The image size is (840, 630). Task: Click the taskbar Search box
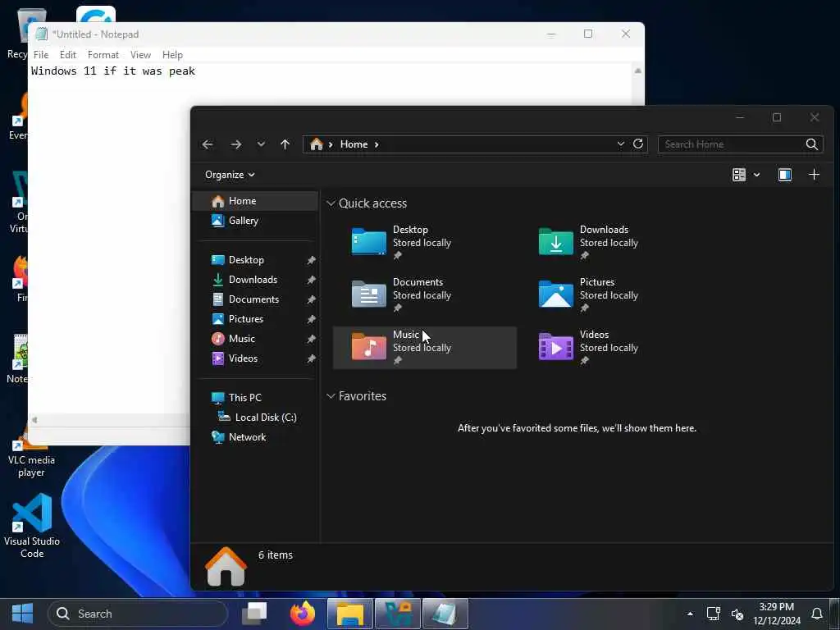[x=138, y=614]
